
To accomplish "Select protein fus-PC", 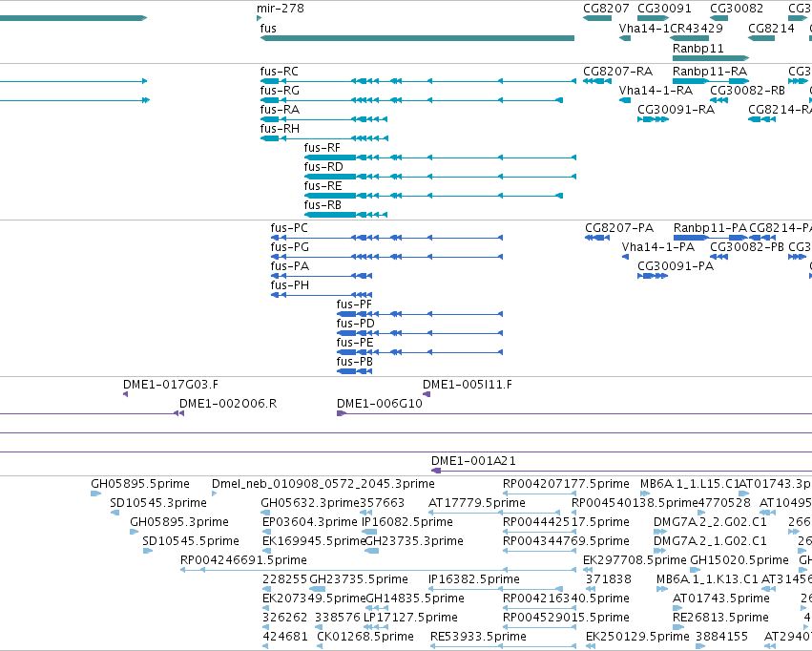I will tap(386, 238).
